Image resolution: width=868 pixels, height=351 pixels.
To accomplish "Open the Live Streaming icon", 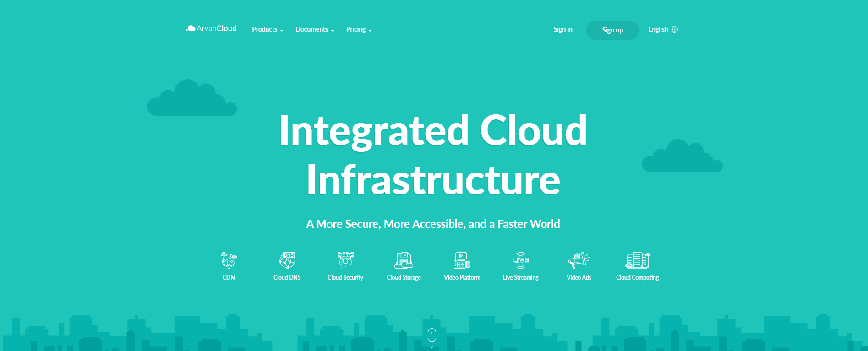I will [x=521, y=260].
